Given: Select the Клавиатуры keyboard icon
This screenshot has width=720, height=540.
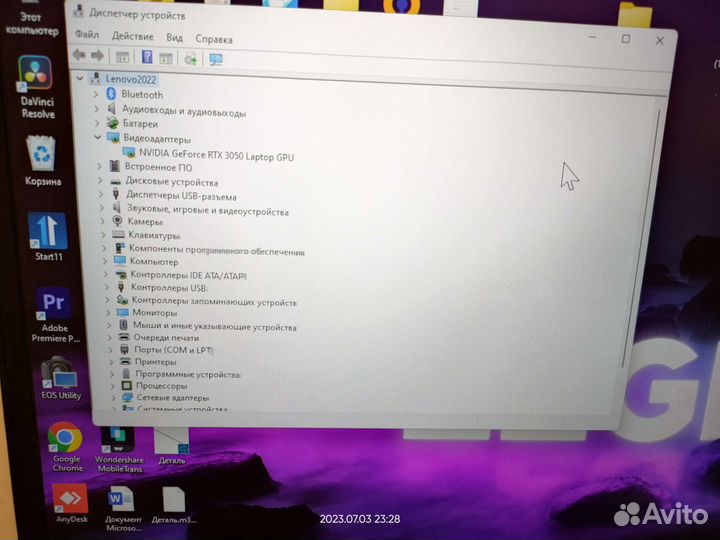Looking at the screenshot, I should click(x=118, y=235).
